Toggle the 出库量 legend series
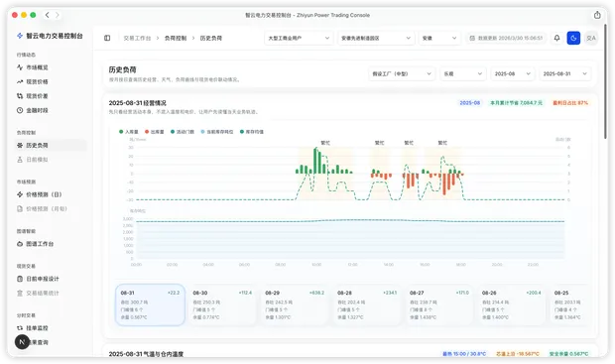Screen dimensions: 615x364 tap(154, 132)
